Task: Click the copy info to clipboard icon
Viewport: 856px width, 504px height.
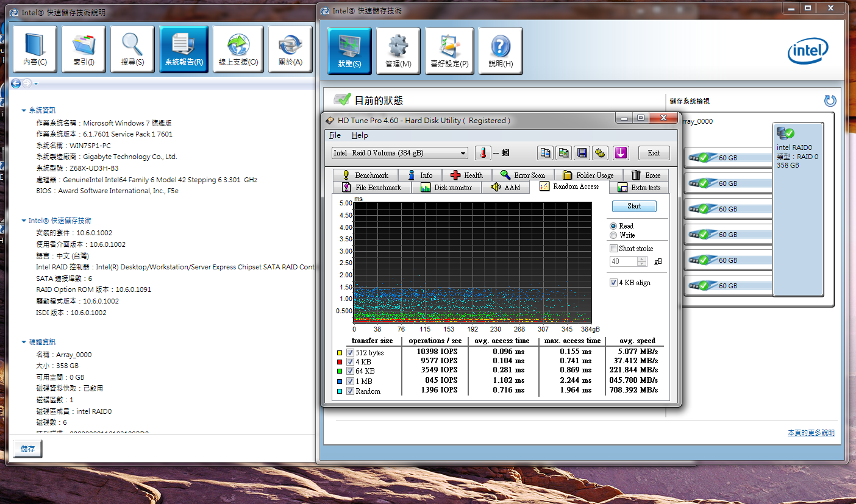Action: [545, 153]
